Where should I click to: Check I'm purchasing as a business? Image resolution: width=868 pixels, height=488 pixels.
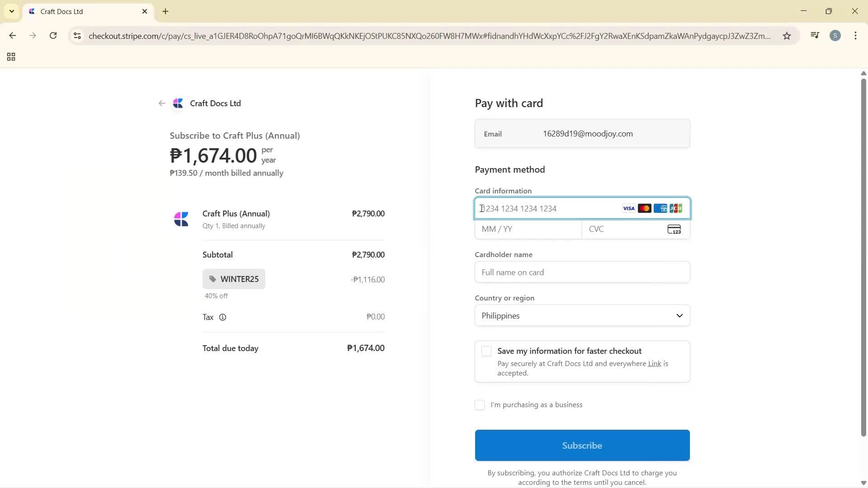pyautogui.click(x=479, y=405)
